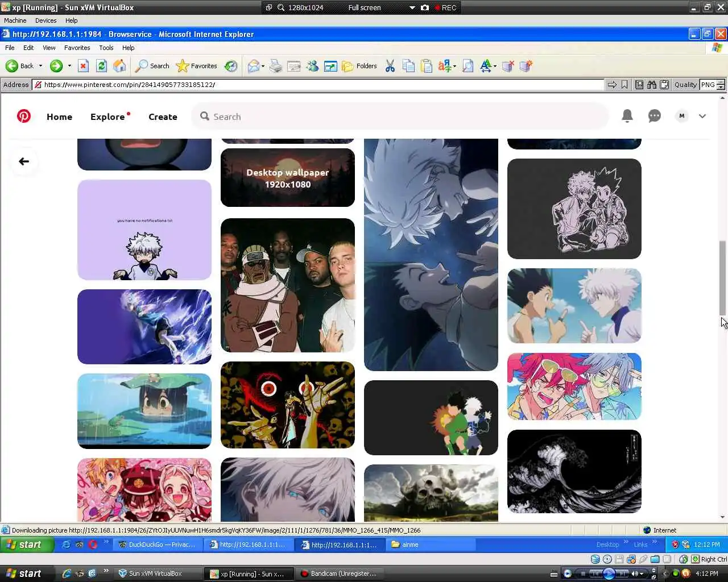The height and width of the screenshot is (582, 728).
Task: Click the media player play button in host tray
Action: click(609, 573)
